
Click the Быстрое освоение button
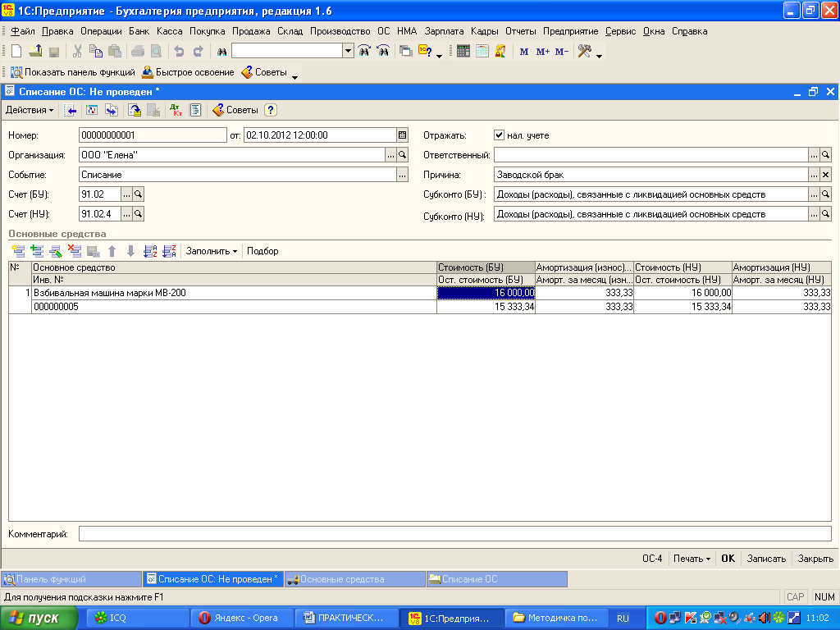pos(188,72)
